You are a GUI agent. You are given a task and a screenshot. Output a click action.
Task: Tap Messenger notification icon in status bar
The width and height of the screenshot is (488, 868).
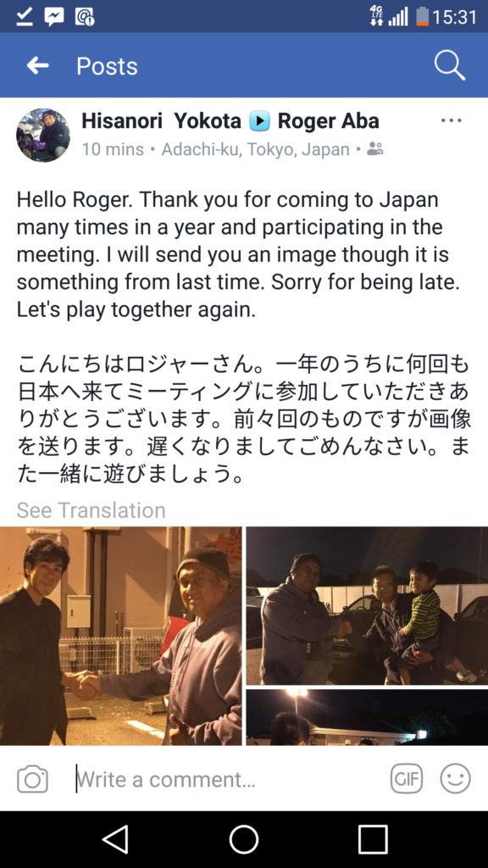pyautogui.click(x=53, y=17)
